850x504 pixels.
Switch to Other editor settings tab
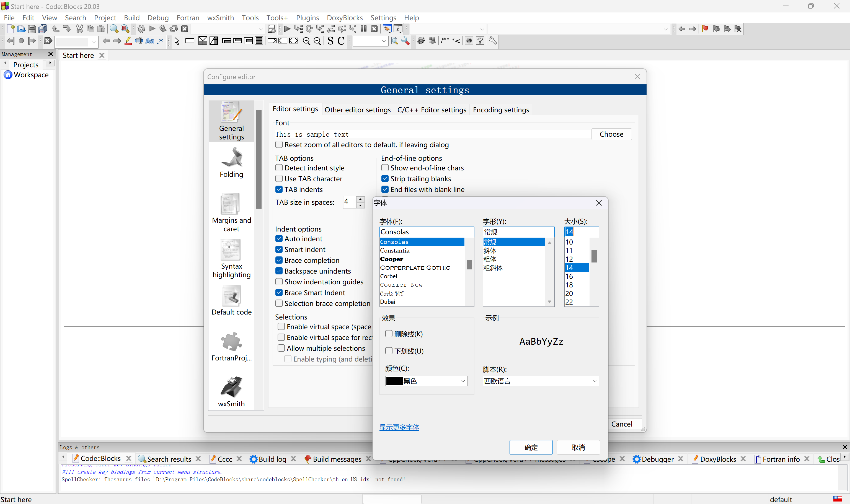357,110
